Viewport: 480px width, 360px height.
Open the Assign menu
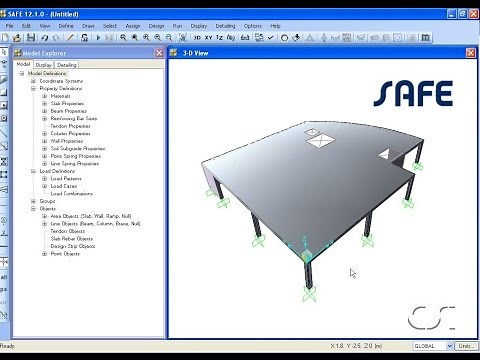[133, 26]
